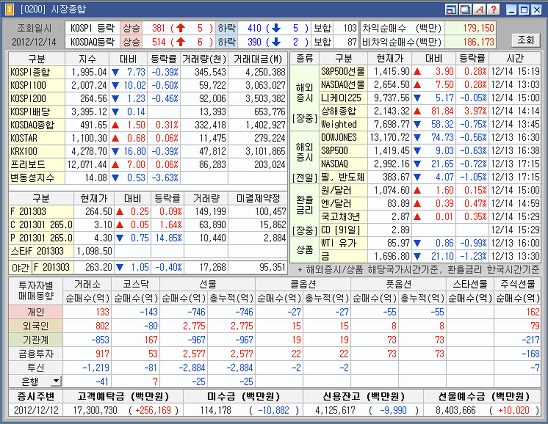This screenshot has width=548, height=424.
Task: Open the 은행 investor type dropdown
Action: coord(56,381)
